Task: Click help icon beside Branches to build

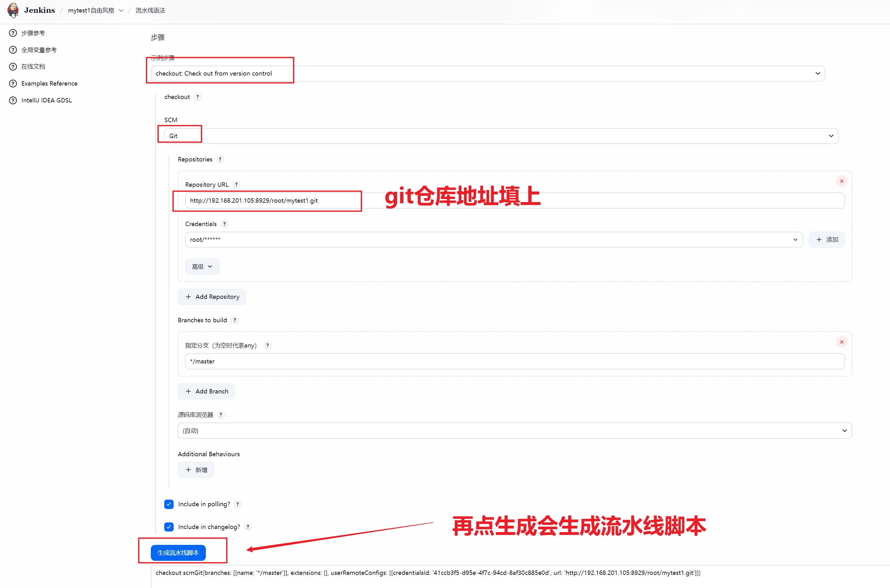Action: pyautogui.click(x=235, y=320)
